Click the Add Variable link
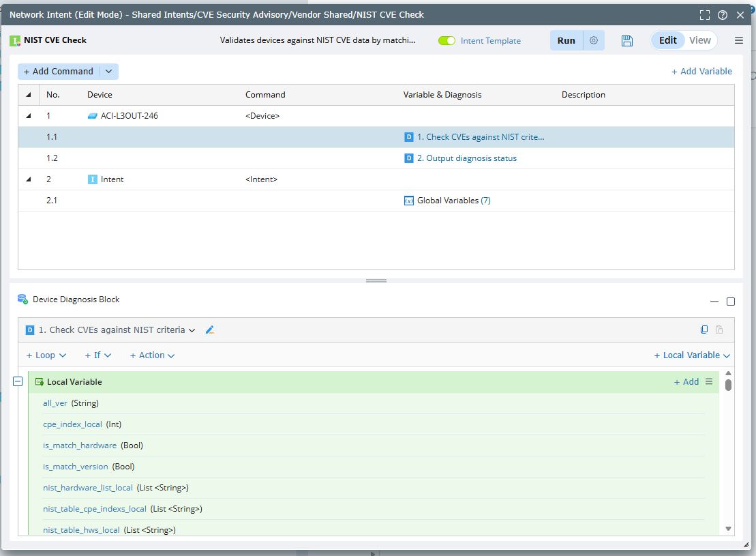 701,72
